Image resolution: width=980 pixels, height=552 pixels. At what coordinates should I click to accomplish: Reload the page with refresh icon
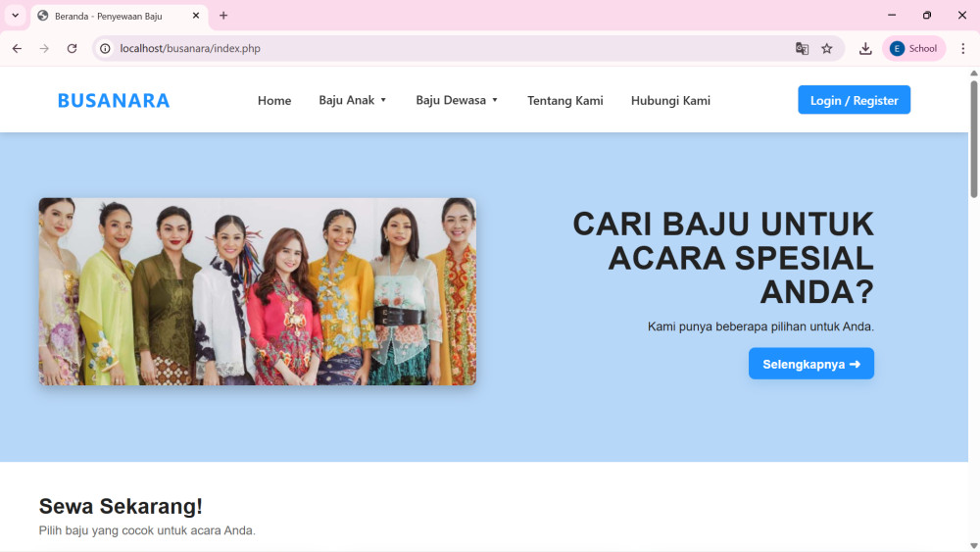point(72,48)
